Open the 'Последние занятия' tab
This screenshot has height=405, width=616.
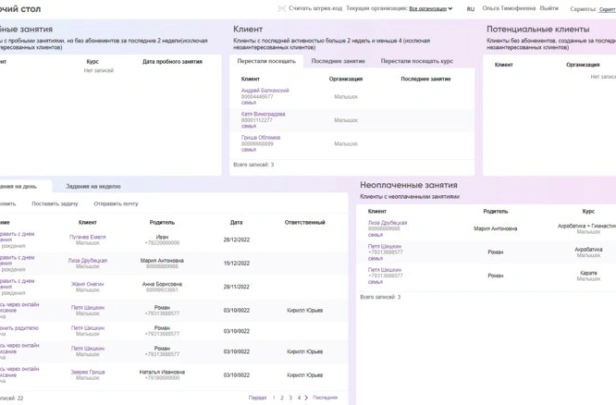(337, 61)
